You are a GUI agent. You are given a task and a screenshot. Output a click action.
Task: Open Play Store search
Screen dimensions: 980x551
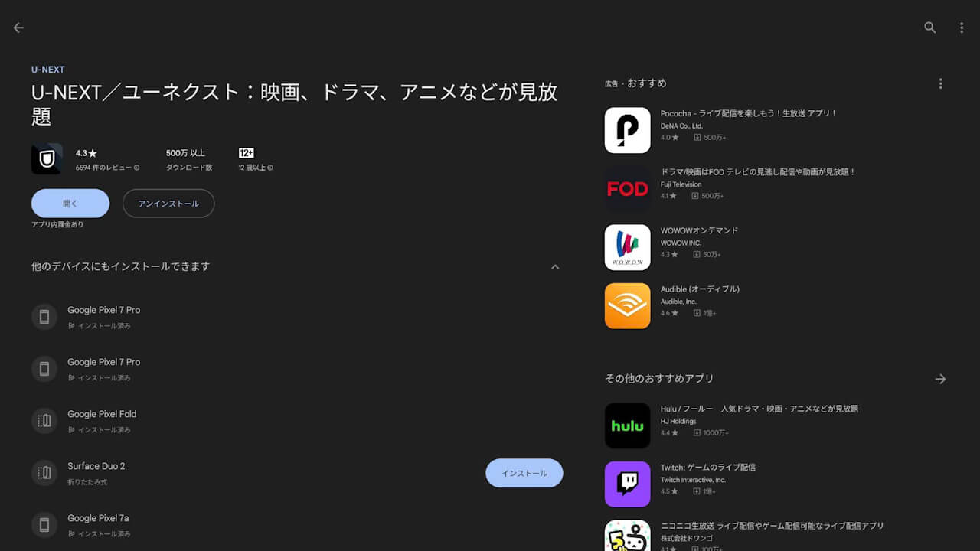coord(929,28)
